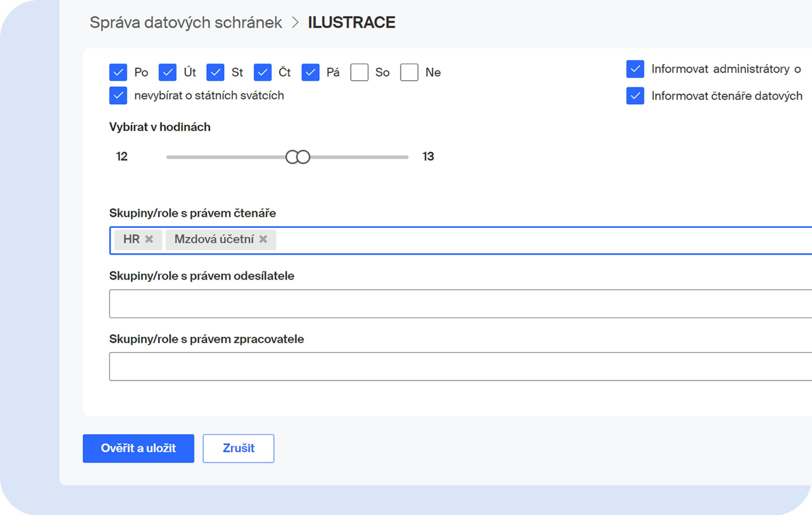Click the right hour slider handle
Screen dimensions: 812x515
pos(304,157)
